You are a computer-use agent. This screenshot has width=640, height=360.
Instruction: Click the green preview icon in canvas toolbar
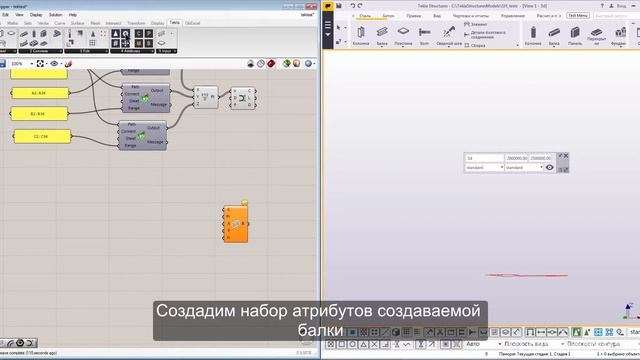(x=287, y=64)
